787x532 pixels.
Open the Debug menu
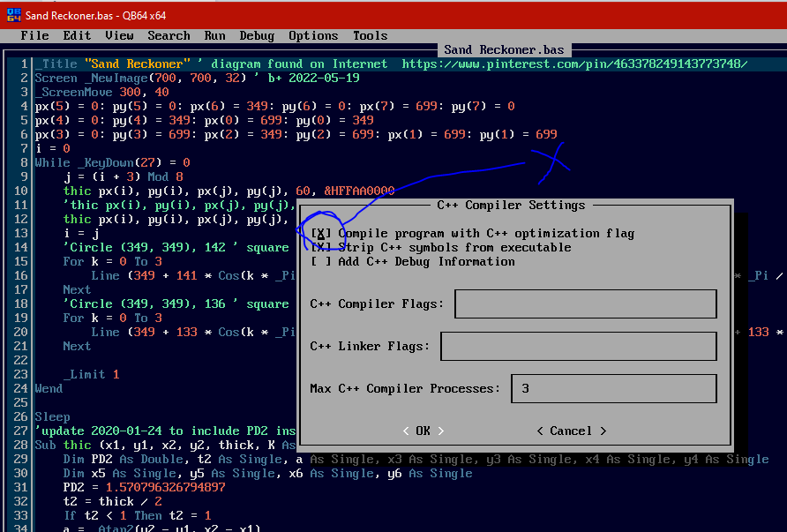[257, 35]
